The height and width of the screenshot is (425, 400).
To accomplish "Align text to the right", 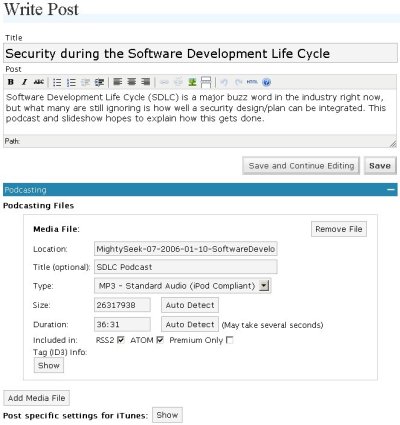I will (146, 82).
